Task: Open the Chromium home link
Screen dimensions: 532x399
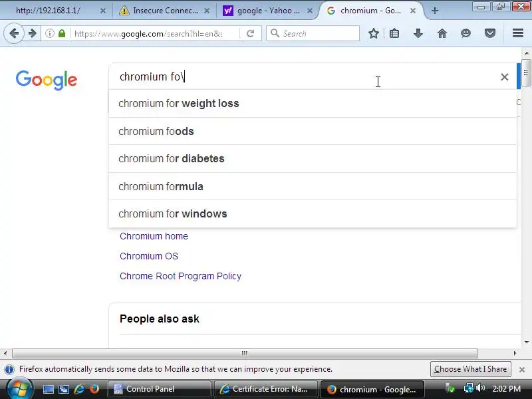Action: pyautogui.click(x=154, y=236)
